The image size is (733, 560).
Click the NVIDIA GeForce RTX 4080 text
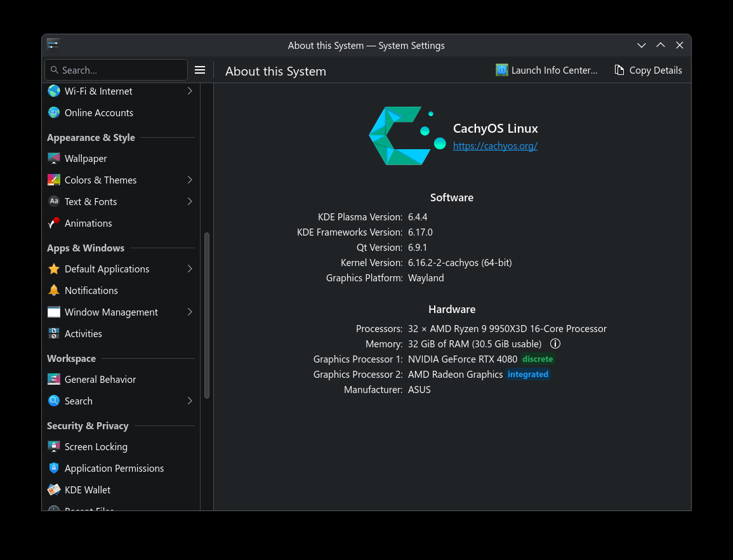pos(463,359)
